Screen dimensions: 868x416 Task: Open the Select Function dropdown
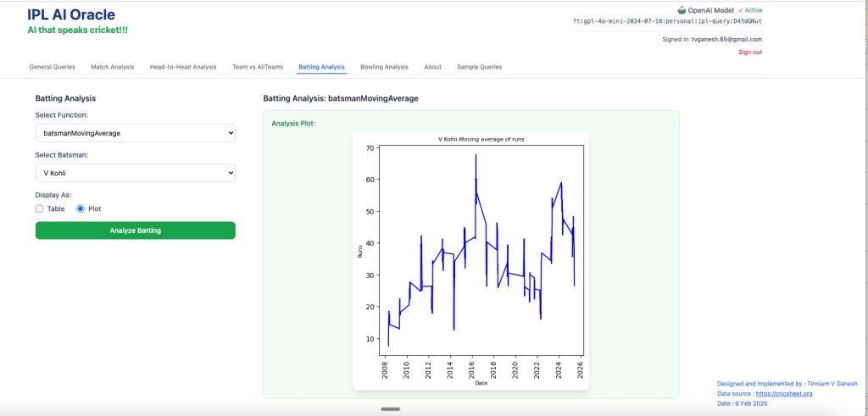tap(135, 133)
